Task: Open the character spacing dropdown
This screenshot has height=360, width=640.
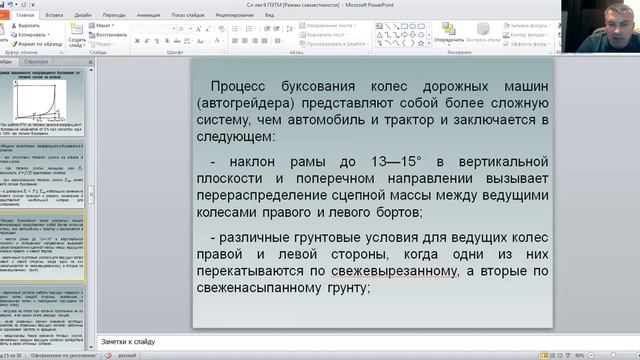Action: [188, 41]
